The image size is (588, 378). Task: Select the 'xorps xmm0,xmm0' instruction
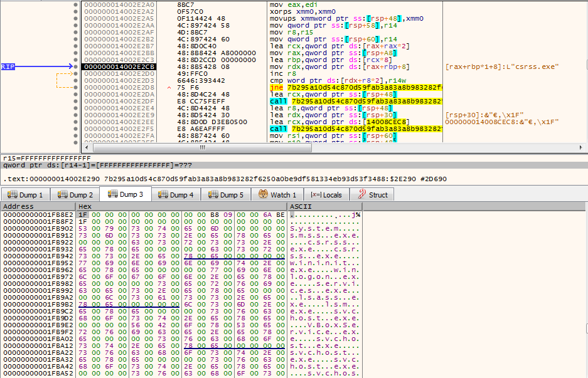(x=302, y=12)
